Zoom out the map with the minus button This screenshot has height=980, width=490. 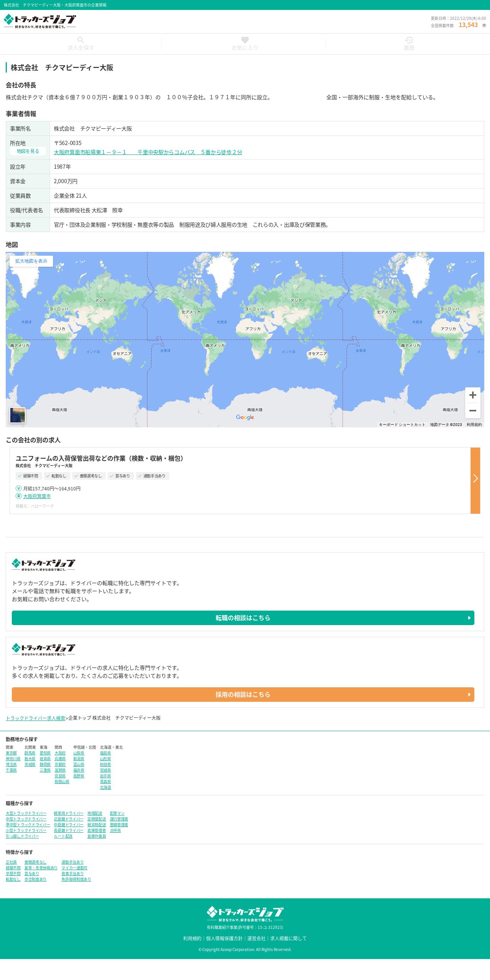pyautogui.click(x=472, y=411)
